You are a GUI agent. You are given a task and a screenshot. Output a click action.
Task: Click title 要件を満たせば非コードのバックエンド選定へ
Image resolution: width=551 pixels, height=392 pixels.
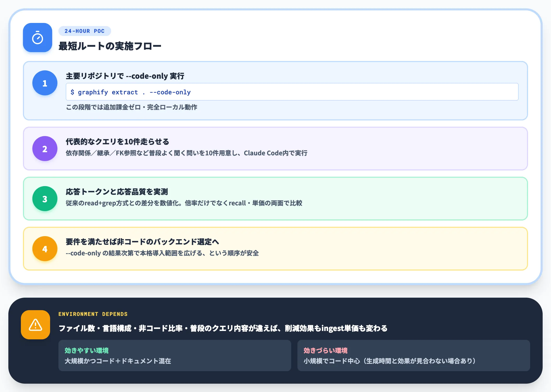tap(142, 242)
